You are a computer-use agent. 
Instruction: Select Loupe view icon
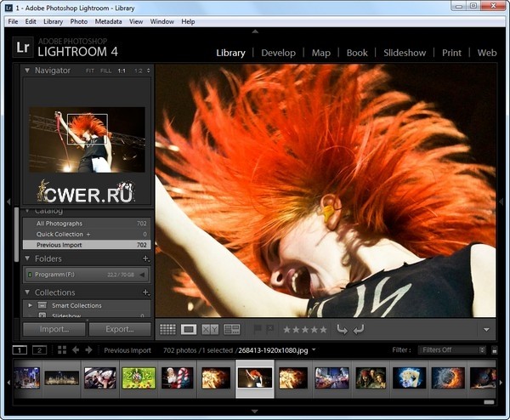pos(189,329)
